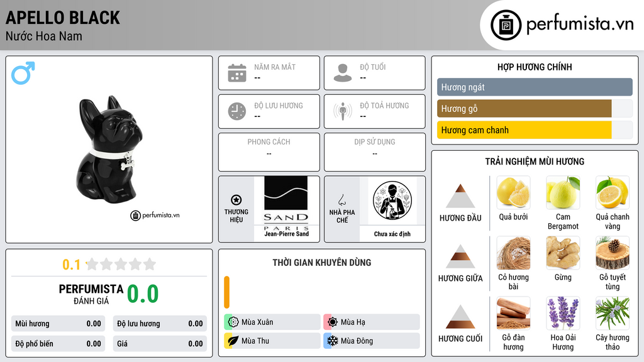644x362 pixels.
Task: Click the orange 0.1 rating value
Action: pos(72,265)
